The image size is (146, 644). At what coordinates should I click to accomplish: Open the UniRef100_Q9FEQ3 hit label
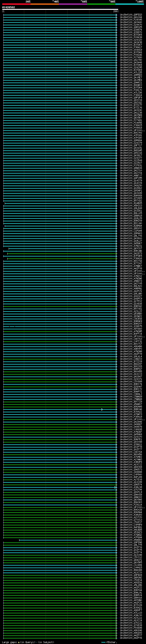tap(131, 15)
